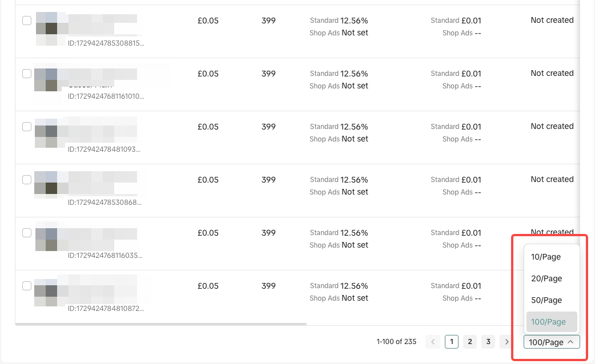
Task: Jump to page 3
Action: click(x=488, y=342)
